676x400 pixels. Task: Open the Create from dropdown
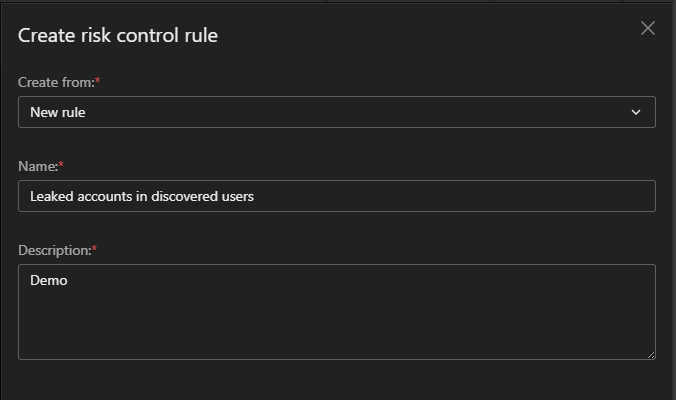(x=336, y=112)
